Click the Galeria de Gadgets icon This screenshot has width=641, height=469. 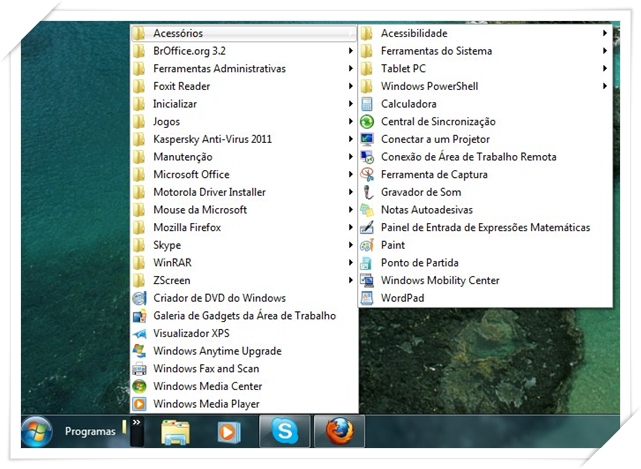[139, 316]
